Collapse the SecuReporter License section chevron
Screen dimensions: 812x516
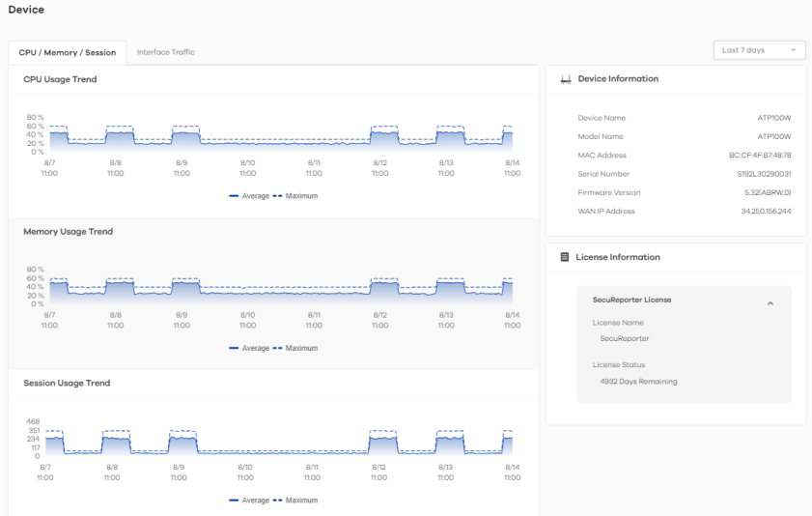pos(770,303)
